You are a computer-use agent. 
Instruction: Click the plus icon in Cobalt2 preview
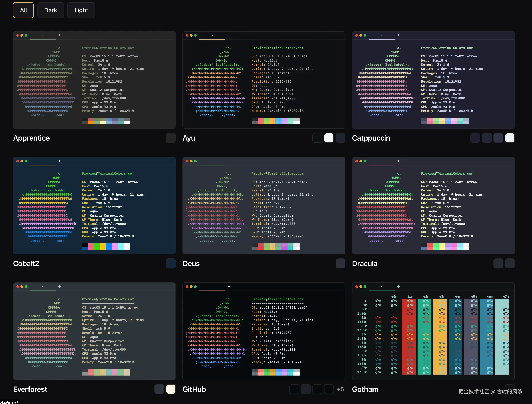pos(60,161)
